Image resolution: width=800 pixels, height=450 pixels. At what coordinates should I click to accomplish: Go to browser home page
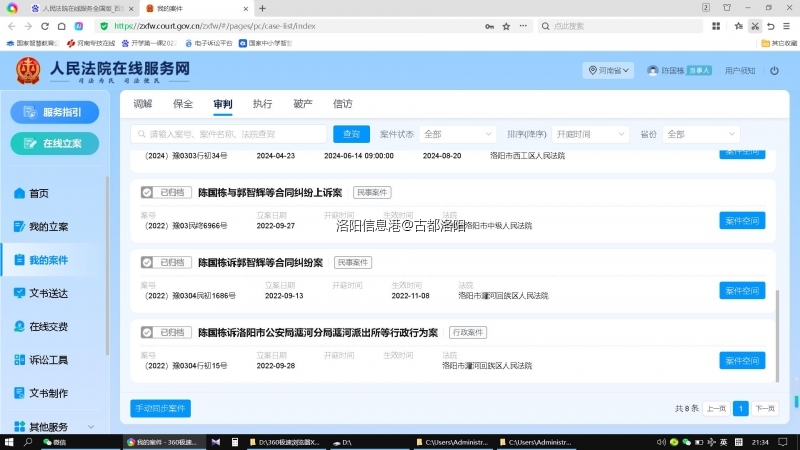[x=62, y=26]
